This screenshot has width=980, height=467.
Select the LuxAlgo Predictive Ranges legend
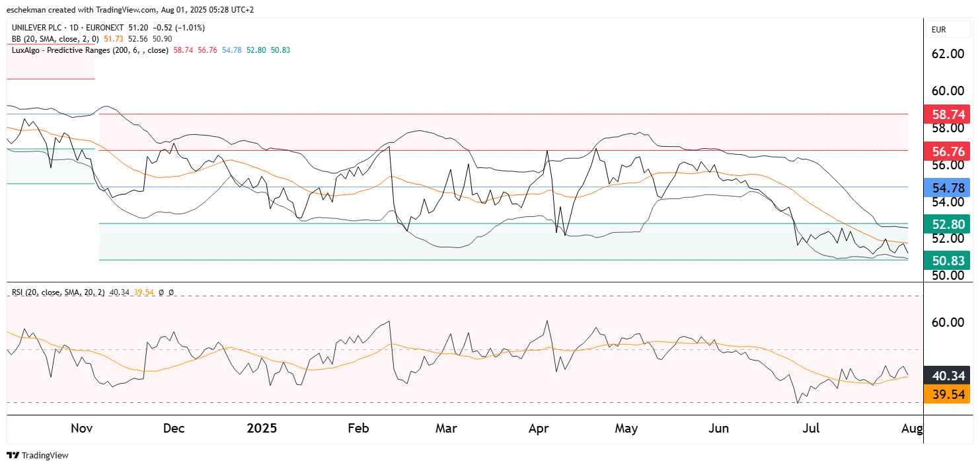[x=90, y=50]
